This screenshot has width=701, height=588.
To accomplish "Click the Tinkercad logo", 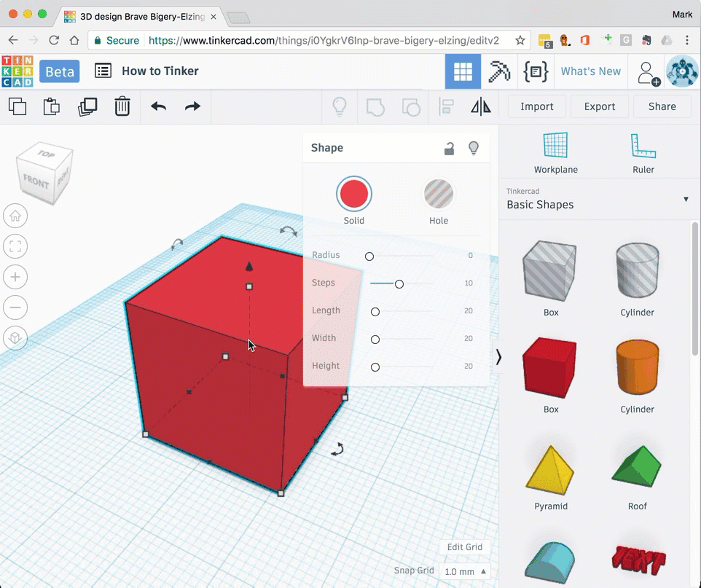I will 17,71.
